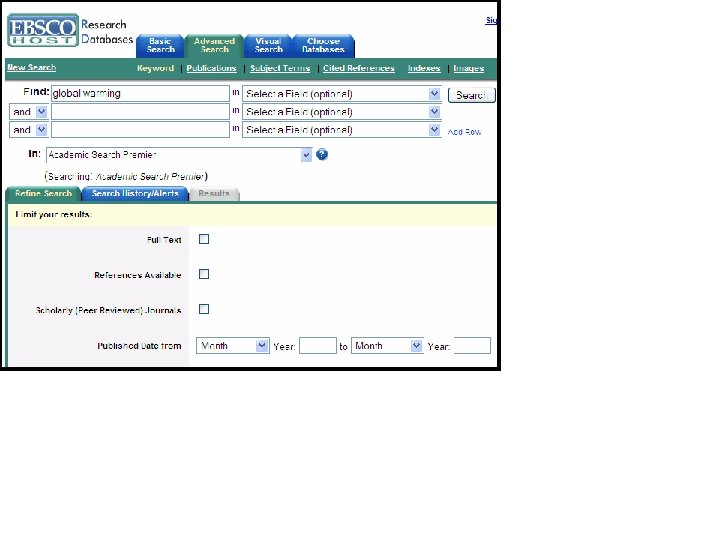Open the database help question-mark icon
Viewport: 720px width, 540px height.
(322, 155)
